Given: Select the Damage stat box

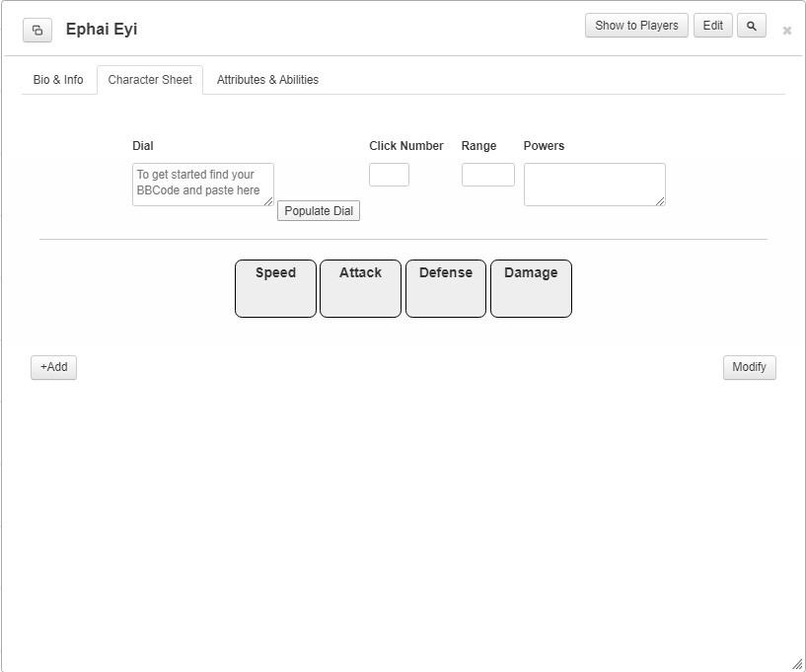Looking at the screenshot, I should point(531,288).
